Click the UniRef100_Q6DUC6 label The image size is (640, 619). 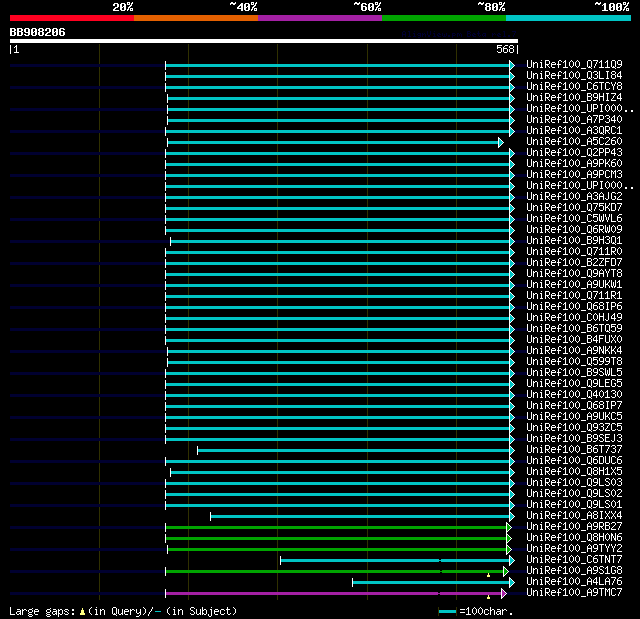point(574,461)
